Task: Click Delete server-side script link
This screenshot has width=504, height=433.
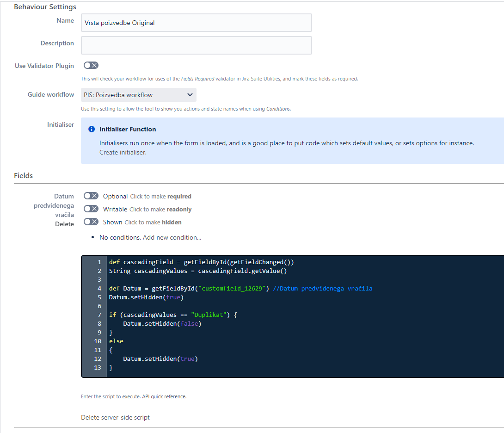Action: point(116,417)
